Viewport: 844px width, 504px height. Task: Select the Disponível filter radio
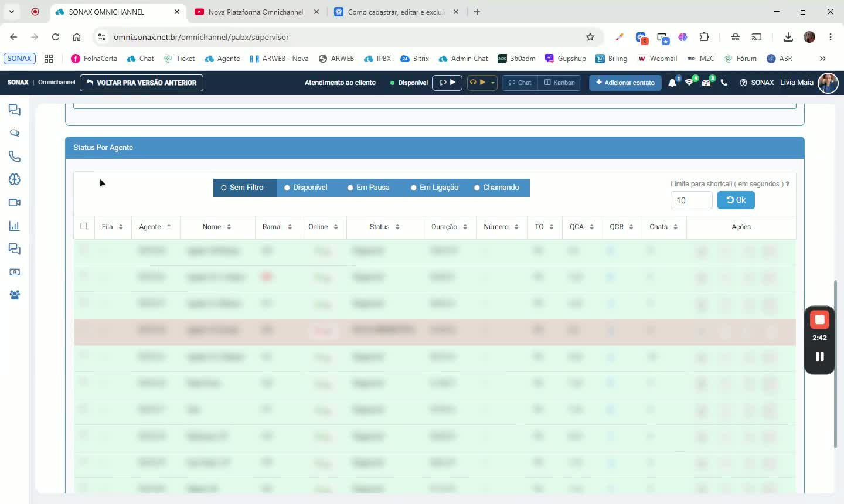287,188
